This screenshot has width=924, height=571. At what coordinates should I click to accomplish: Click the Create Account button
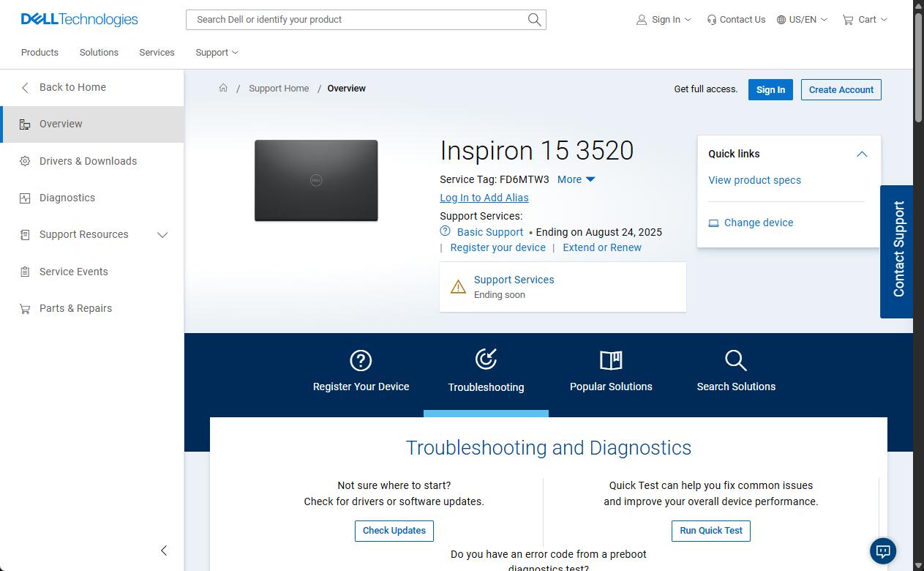click(841, 89)
